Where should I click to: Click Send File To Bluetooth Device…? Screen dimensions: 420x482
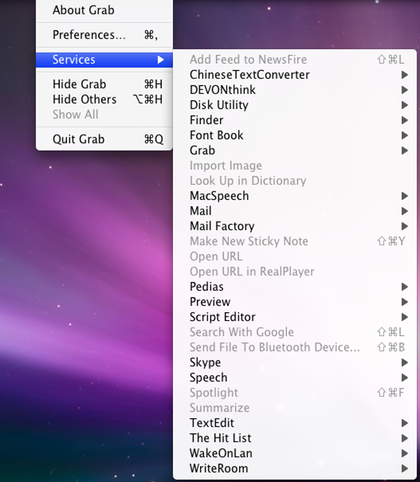pyautogui.click(x=295, y=347)
